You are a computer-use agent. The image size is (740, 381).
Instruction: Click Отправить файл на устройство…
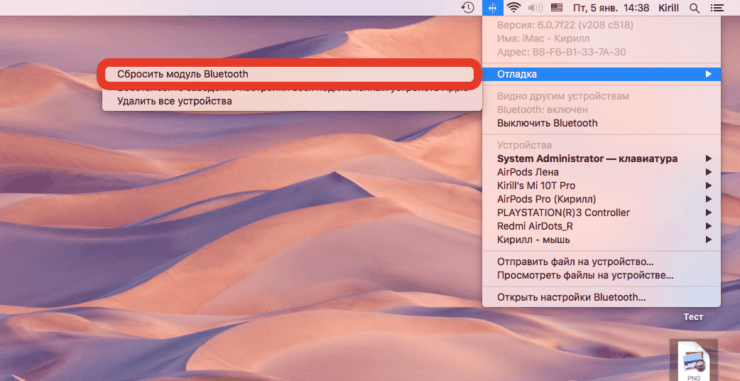601,262
